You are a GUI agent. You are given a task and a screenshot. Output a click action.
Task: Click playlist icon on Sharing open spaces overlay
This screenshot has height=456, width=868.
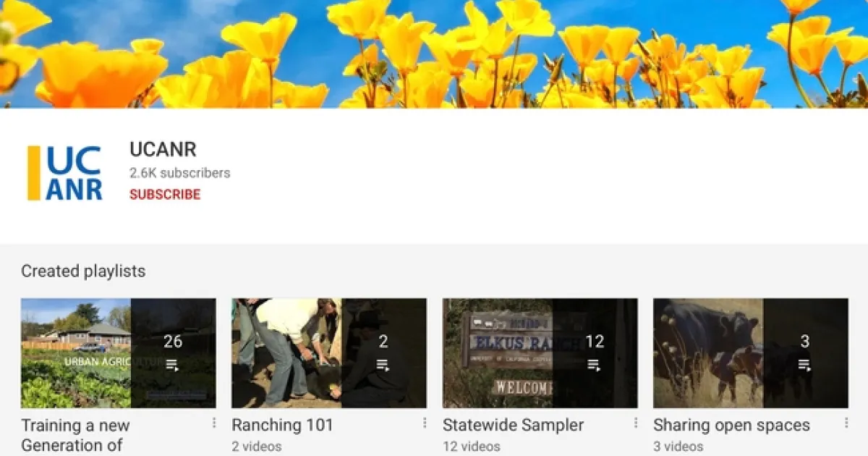pyautogui.click(x=805, y=366)
